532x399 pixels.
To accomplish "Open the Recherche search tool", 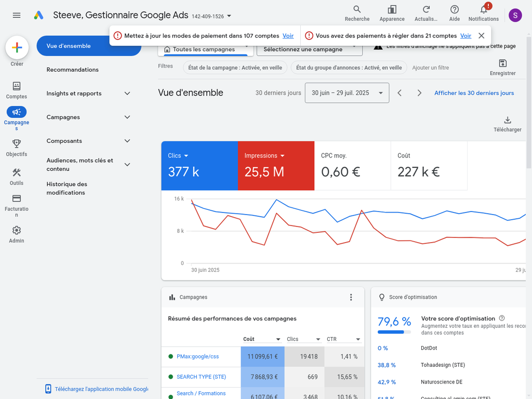I will pos(357,14).
